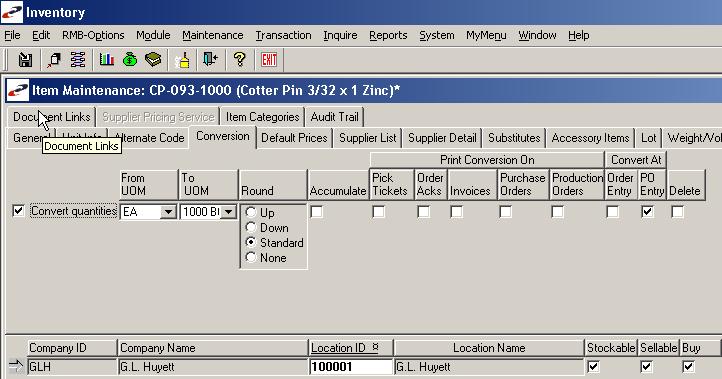The image size is (722, 379).
Task: Toggle the Buy checkbox for GLH
Action: tap(688, 367)
